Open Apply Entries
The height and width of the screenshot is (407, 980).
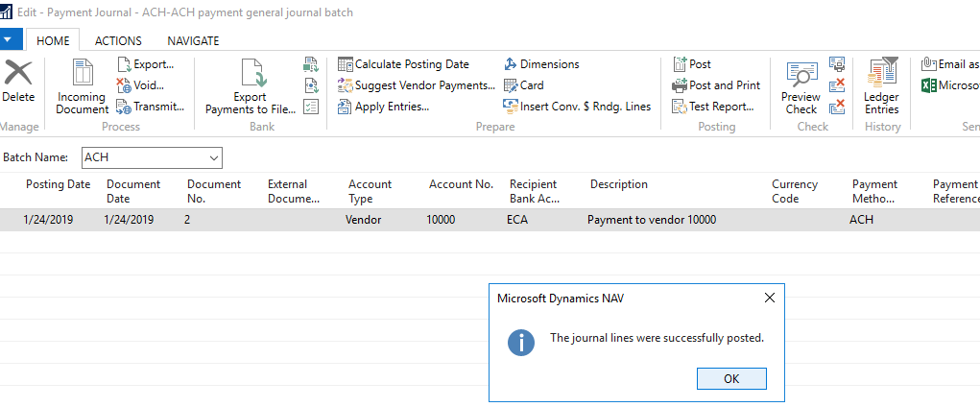coord(383,107)
